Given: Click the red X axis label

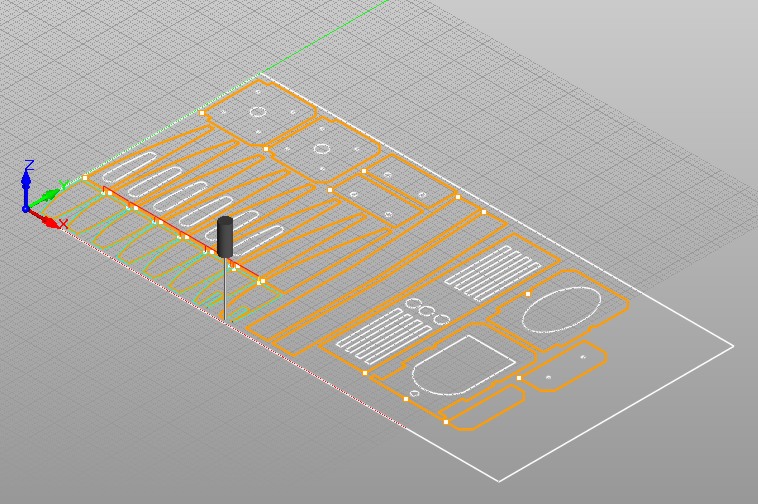Looking at the screenshot, I should (63, 225).
